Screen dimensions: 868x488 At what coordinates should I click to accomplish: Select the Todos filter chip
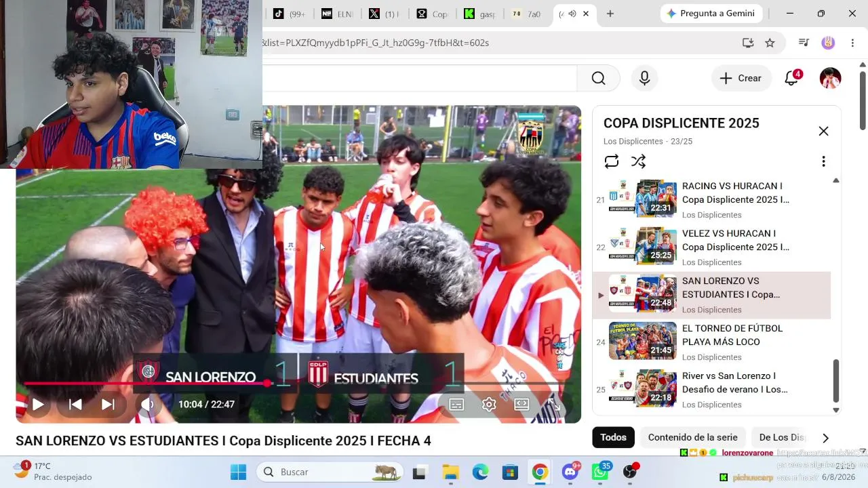613,437
